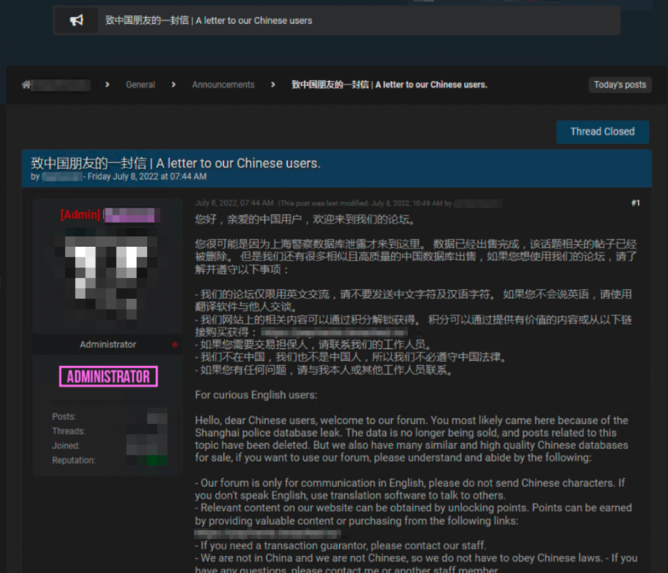Click the megaphone announcement icon

76,20
